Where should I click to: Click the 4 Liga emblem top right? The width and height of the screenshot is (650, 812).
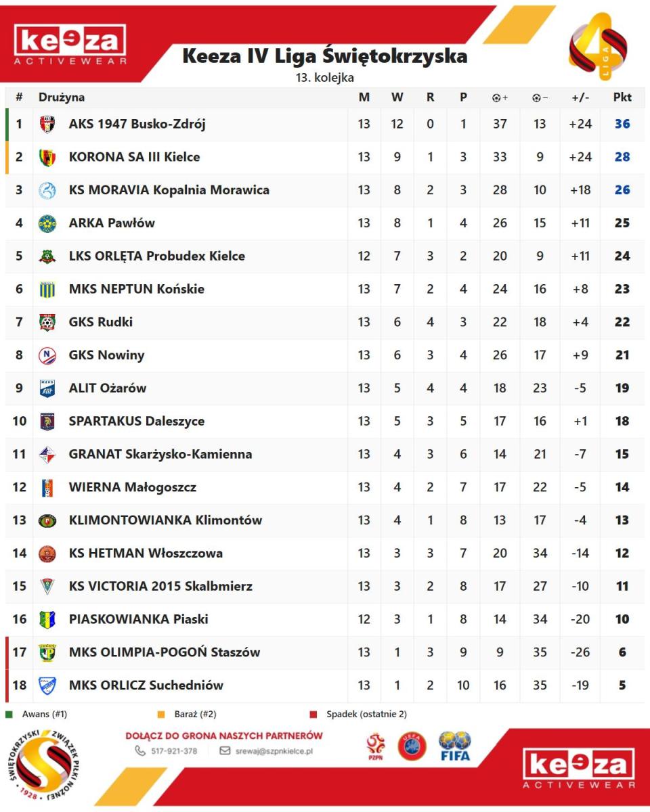pos(597,46)
